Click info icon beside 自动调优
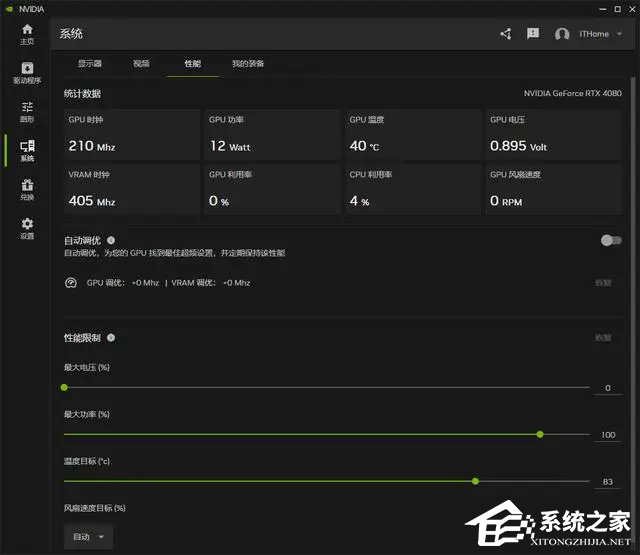The image size is (640, 555). (111, 240)
